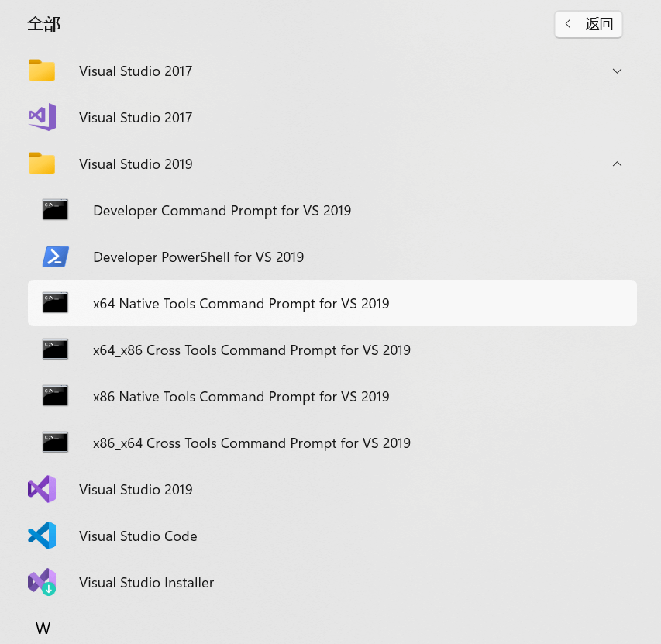Image resolution: width=661 pixels, height=644 pixels.
Task: Jump to letters via the W section header
Action: [43, 628]
